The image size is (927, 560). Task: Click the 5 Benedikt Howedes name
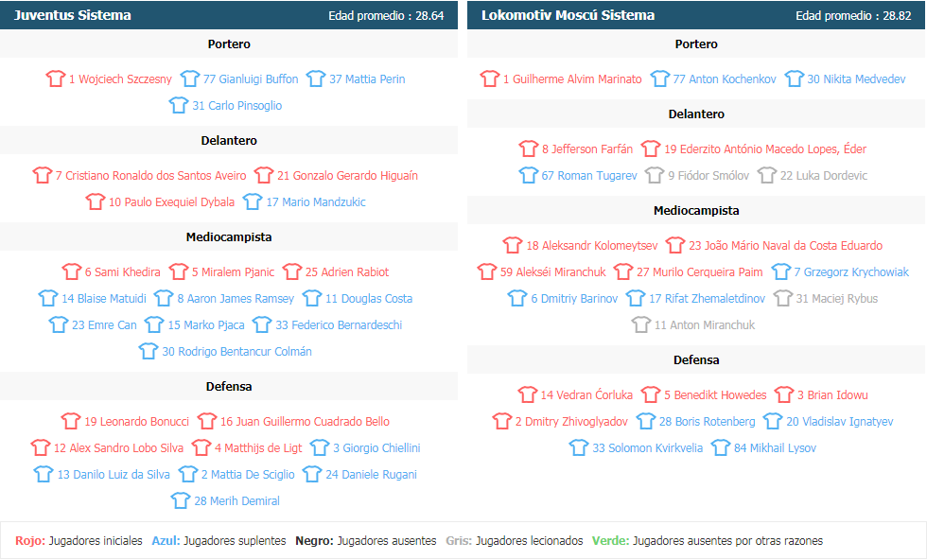715,395
